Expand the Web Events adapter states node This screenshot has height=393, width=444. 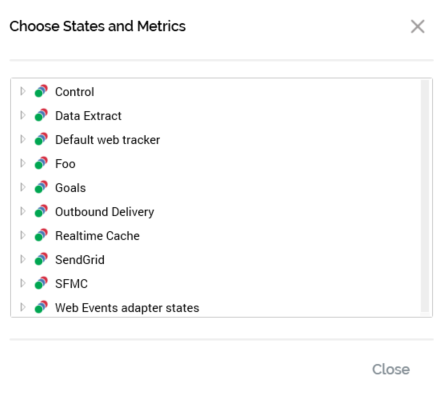coord(23,307)
